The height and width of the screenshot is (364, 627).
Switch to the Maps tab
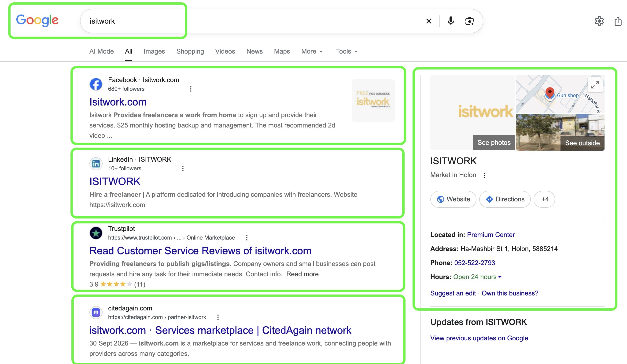tap(282, 51)
